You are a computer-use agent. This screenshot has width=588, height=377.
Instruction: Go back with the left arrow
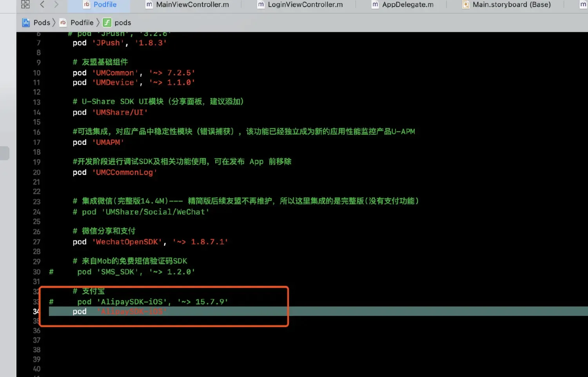coord(42,4)
